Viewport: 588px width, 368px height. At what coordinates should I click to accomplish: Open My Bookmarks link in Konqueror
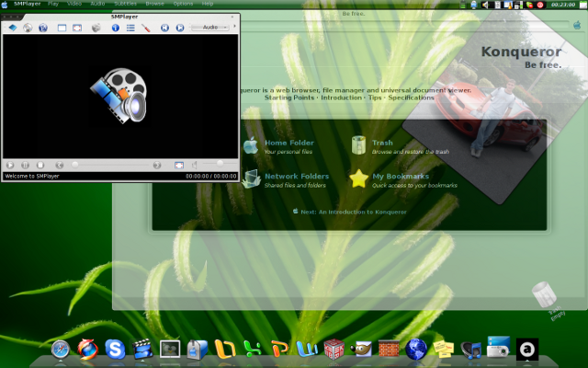pyautogui.click(x=401, y=176)
